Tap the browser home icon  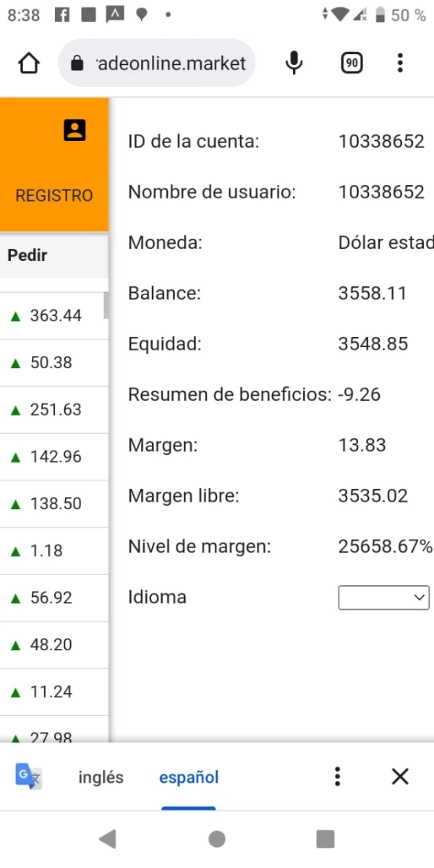click(x=28, y=64)
